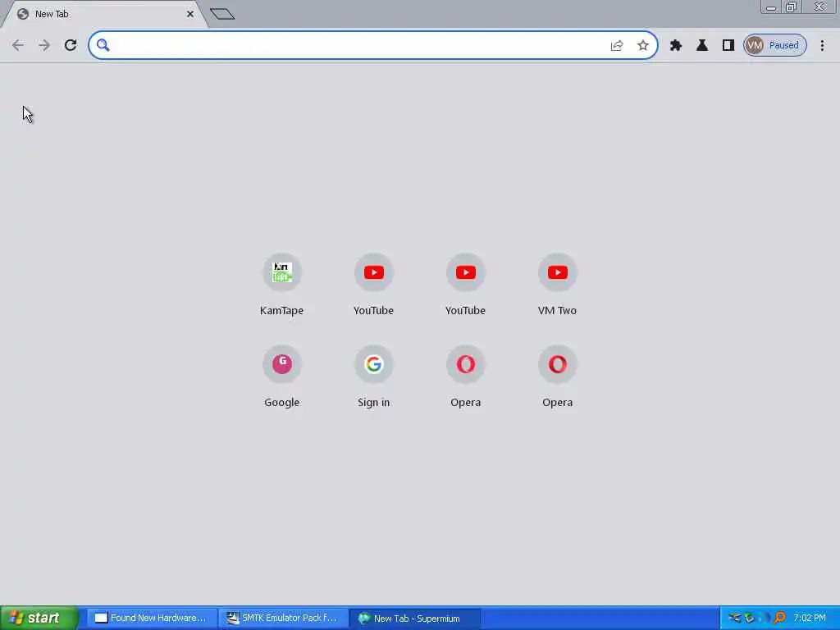Image resolution: width=840 pixels, height=630 pixels.
Task: Minimize the Supermium browser window
Action: pos(771,7)
